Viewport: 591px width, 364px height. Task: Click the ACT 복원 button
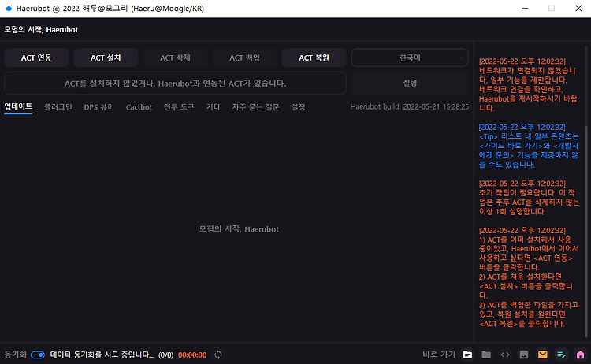tap(314, 58)
